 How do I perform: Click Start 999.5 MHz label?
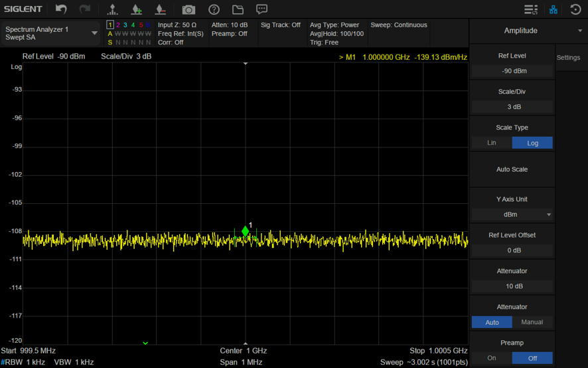click(x=28, y=351)
